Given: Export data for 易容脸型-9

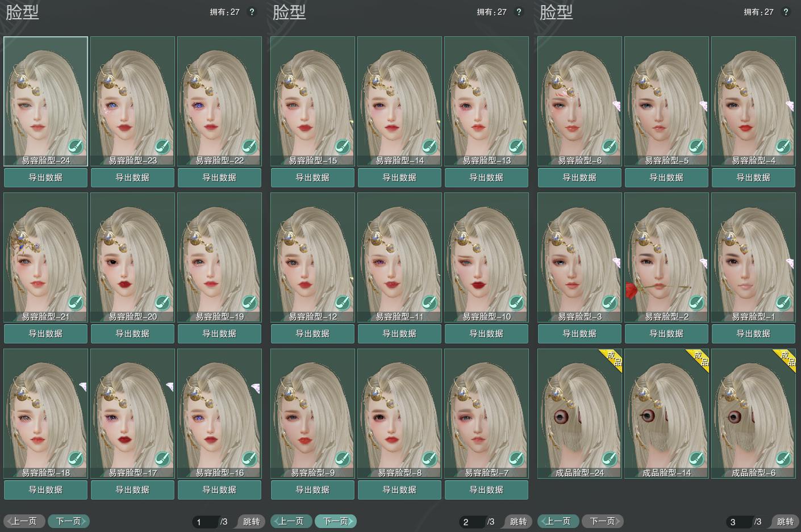Looking at the screenshot, I should (x=312, y=490).
